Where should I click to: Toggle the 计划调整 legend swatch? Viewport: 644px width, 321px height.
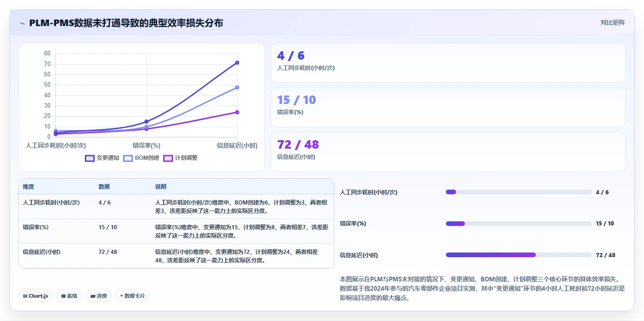[168, 158]
